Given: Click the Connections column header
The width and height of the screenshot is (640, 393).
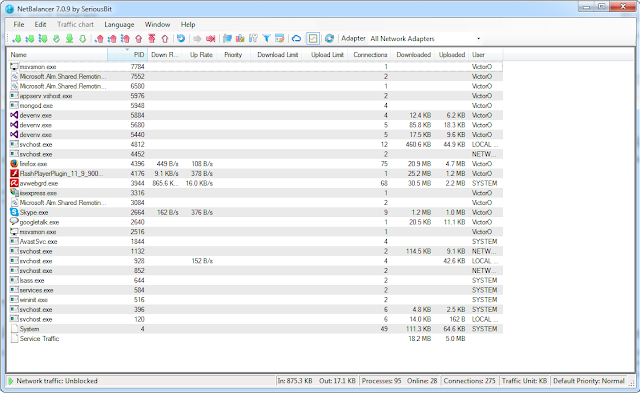Looking at the screenshot, I should pyautogui.click(x=370, y=55).
